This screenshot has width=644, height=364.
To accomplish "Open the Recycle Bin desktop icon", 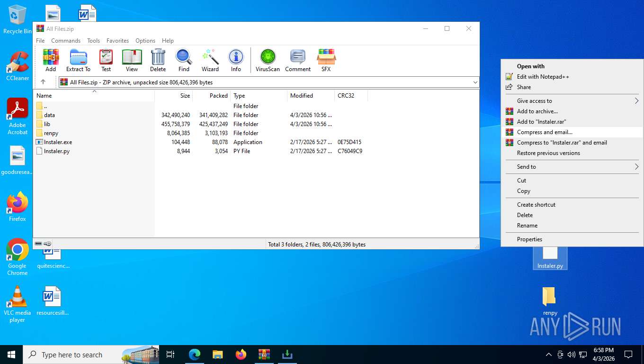I will 18,20.
